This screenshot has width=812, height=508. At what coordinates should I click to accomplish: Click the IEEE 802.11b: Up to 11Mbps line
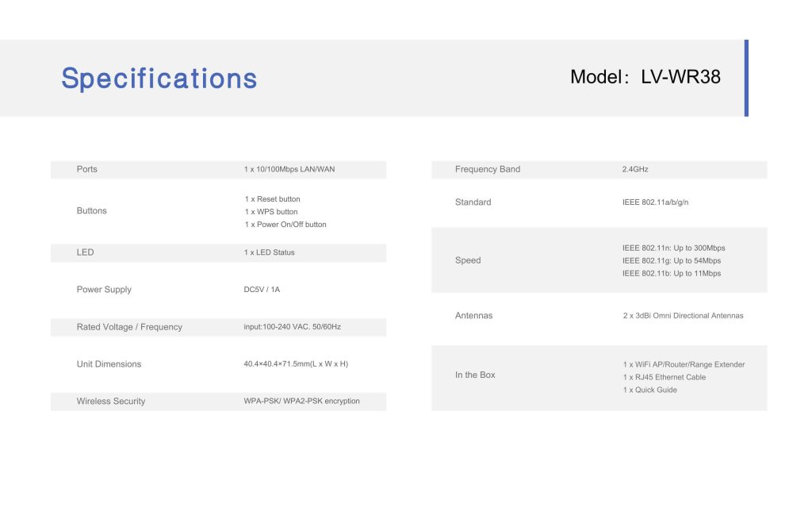tap(672, 274)
